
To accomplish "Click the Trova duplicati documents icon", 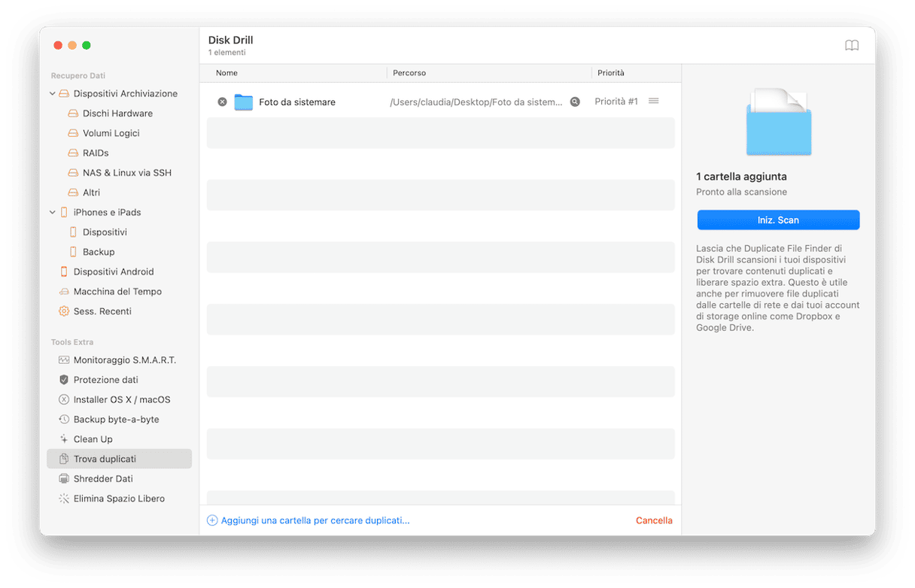I will [x=64, y=459].
